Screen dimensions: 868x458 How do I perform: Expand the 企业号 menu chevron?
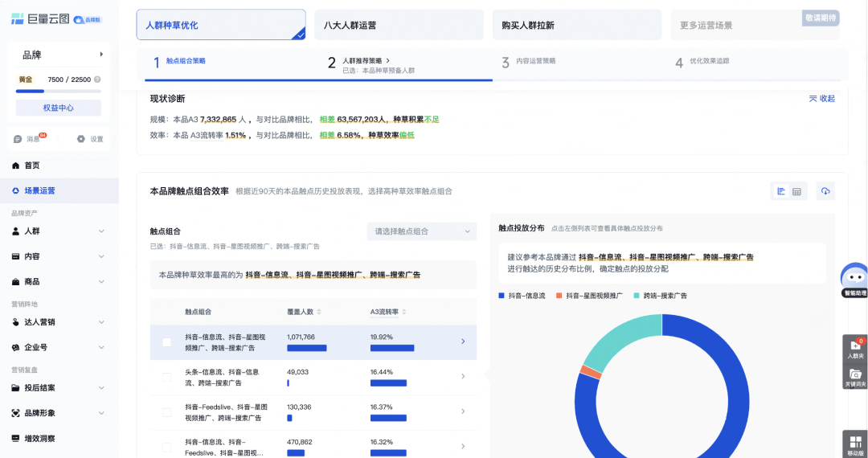pos(101,347)
